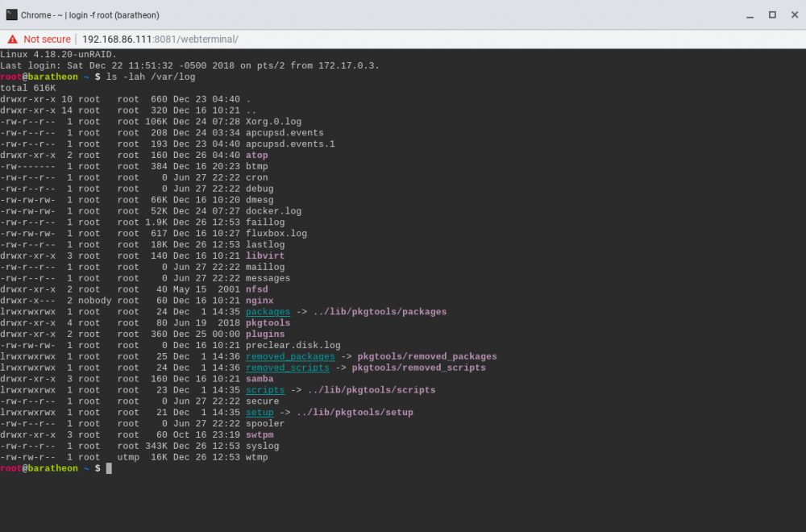Close the web terminal window
Screen dimensions: 806x532
[794, 15]
